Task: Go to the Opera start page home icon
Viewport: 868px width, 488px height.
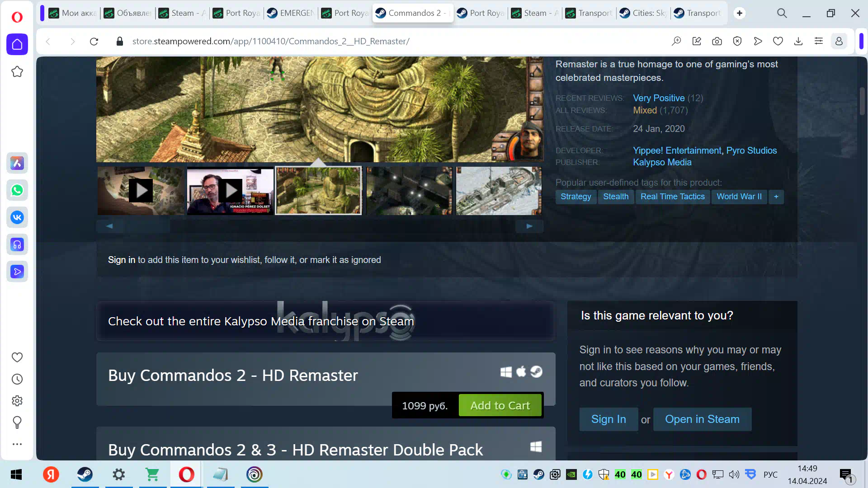Action: pos(17,44)
